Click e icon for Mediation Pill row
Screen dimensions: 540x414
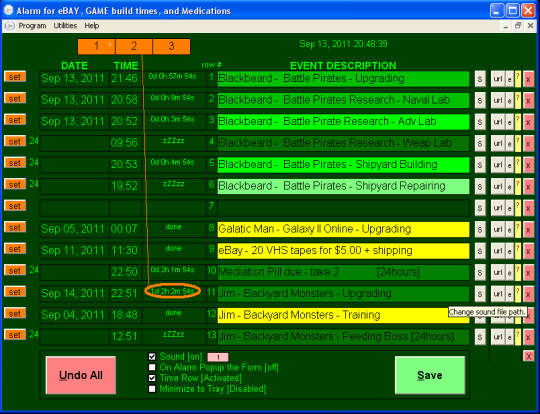click(x=510, y=272)
